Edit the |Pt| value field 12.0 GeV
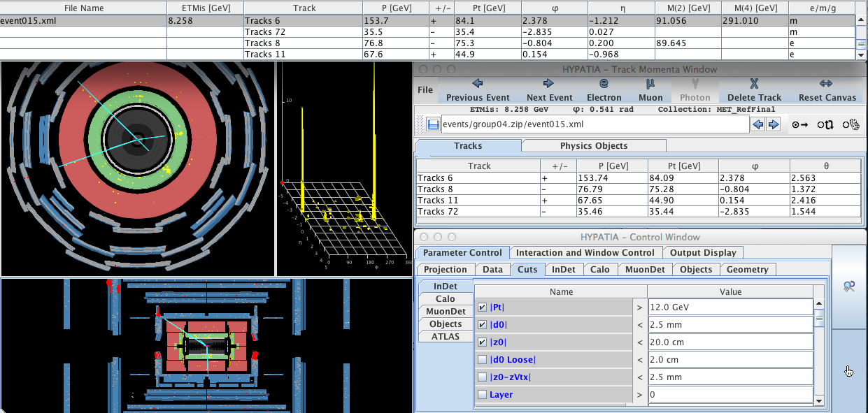868x413 pixels. click(x=730, y=307)
